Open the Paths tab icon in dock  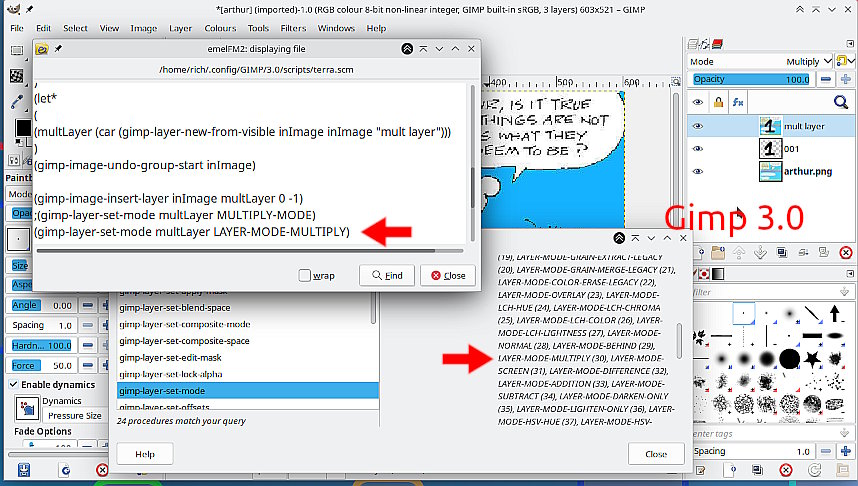point(705,44)
